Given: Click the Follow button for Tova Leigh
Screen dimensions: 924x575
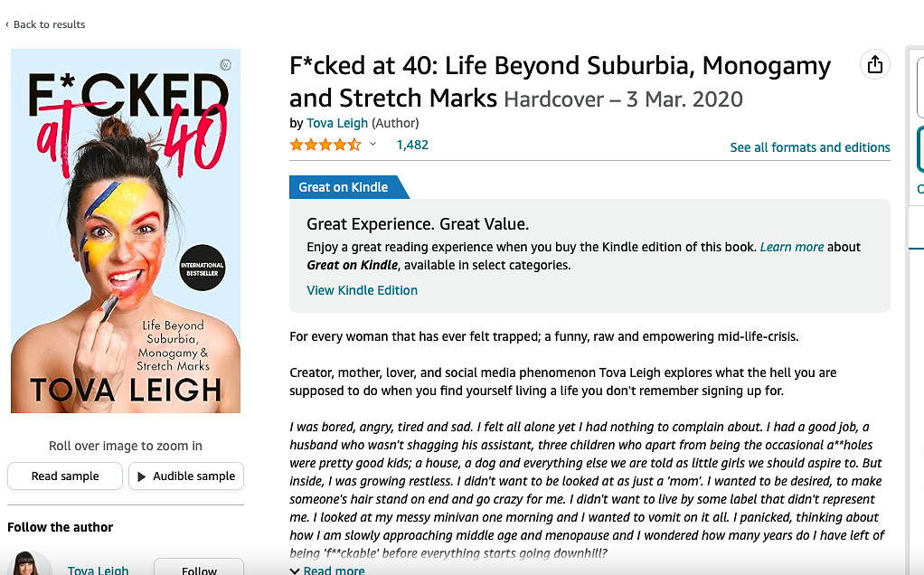Looking at the screenshot, I should click(199, 568).
